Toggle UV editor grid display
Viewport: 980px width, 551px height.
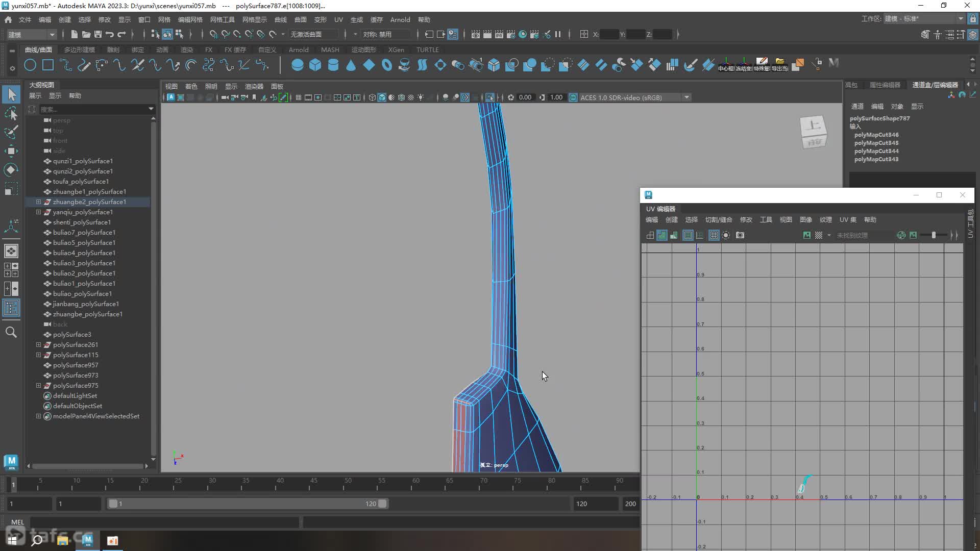[x=714, y=235]
